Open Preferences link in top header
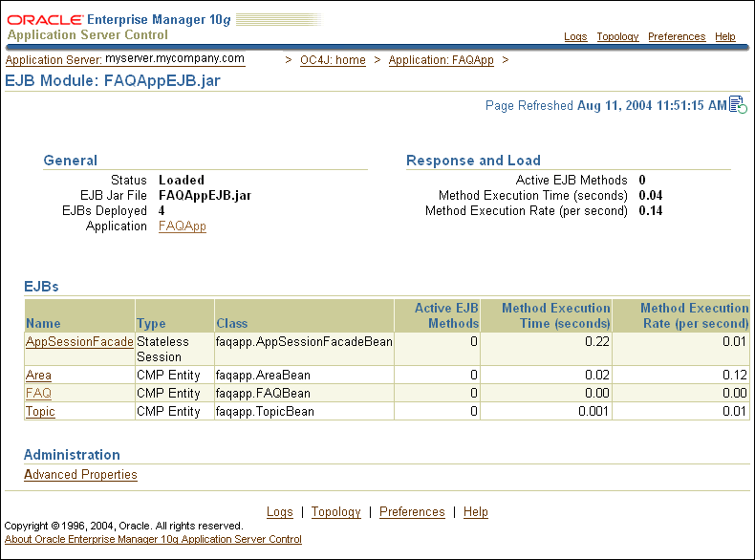 point(677,36)
